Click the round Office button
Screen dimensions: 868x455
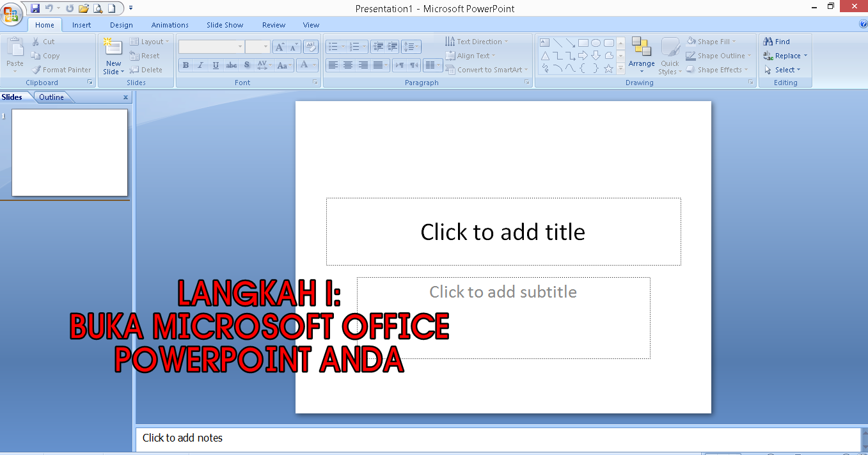point(12,15)
